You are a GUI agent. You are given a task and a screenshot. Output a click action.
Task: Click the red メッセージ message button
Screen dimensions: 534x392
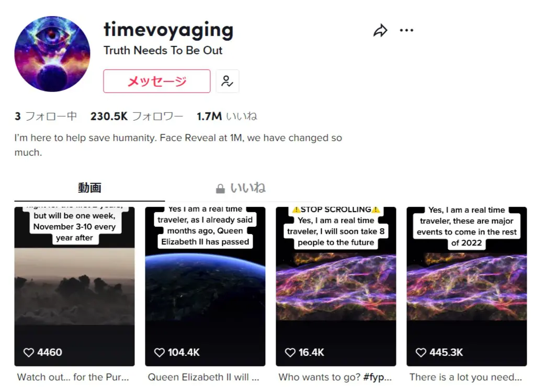click(157, 81)
